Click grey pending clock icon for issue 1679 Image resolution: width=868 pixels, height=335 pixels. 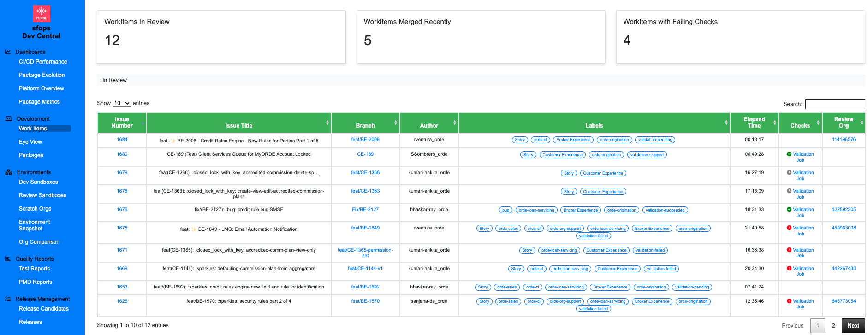[789, 173]
